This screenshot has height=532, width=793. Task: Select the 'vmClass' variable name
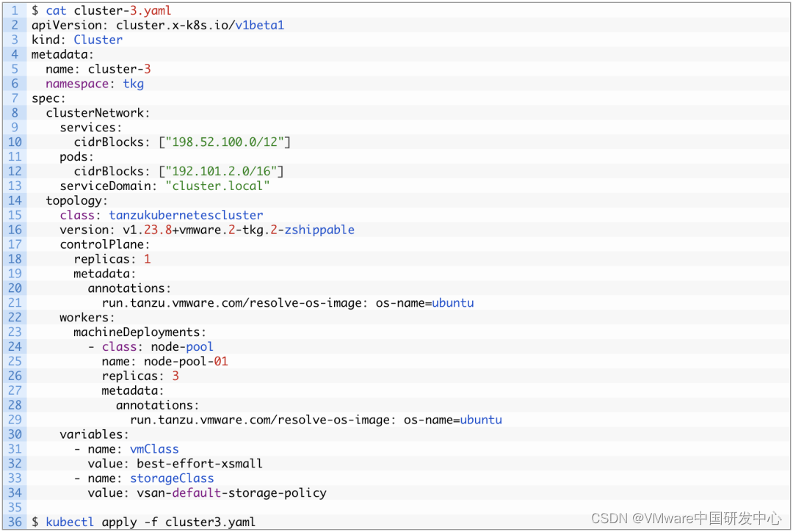point(154,449)
